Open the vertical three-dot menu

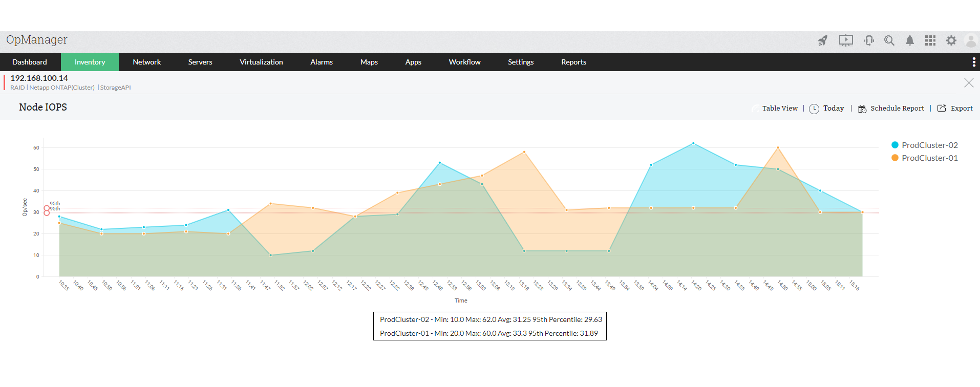973,62
